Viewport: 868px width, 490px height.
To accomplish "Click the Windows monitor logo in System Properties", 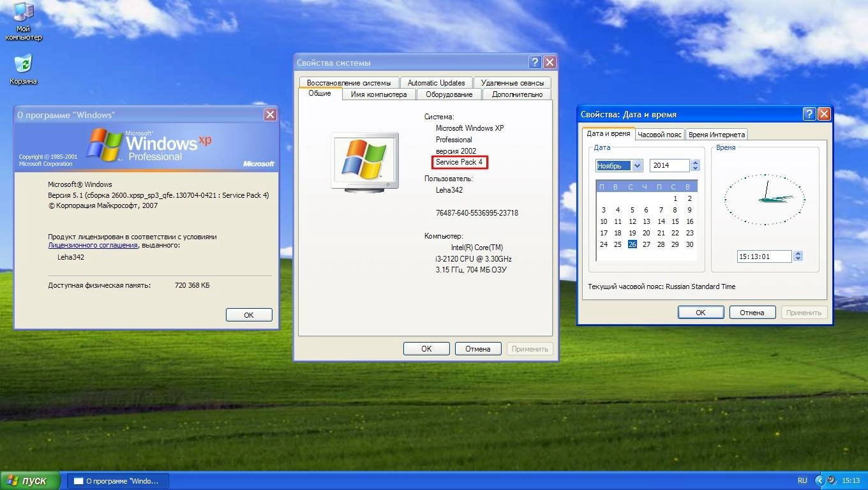I will [x=364, y=161].
